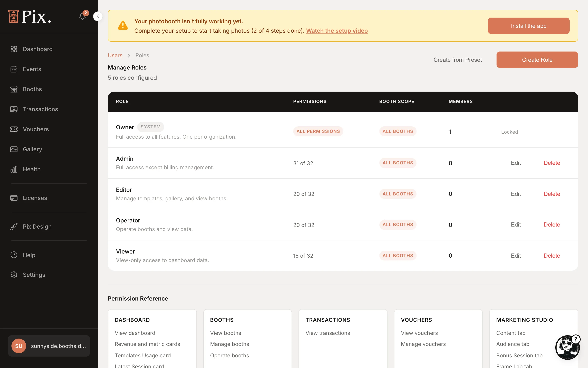The width and height of the screenshot is (588, 368).
Task: Follow the Watch the setup video link
Action: pos(337,31)
